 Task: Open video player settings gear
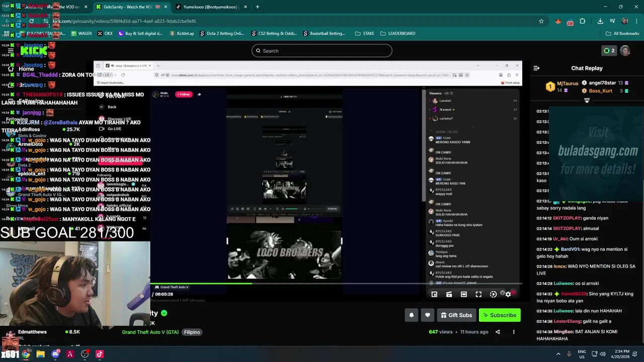tap(508, 294)
